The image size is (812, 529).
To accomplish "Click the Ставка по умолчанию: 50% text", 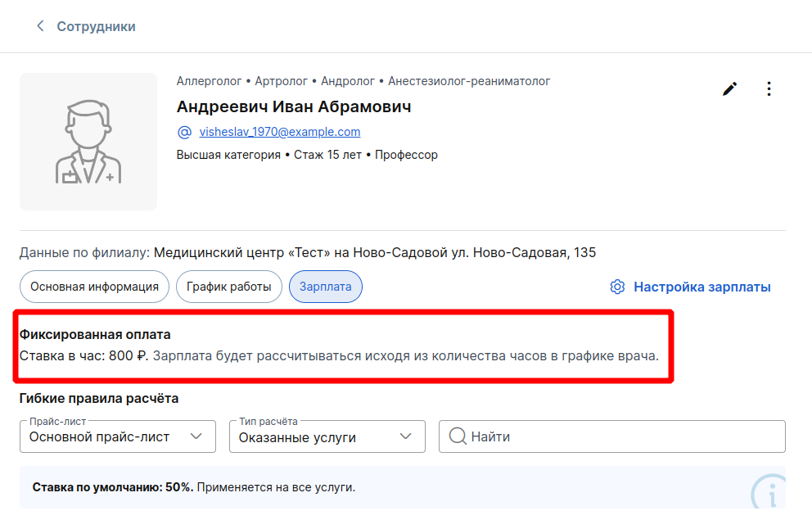I will point(112,487).
